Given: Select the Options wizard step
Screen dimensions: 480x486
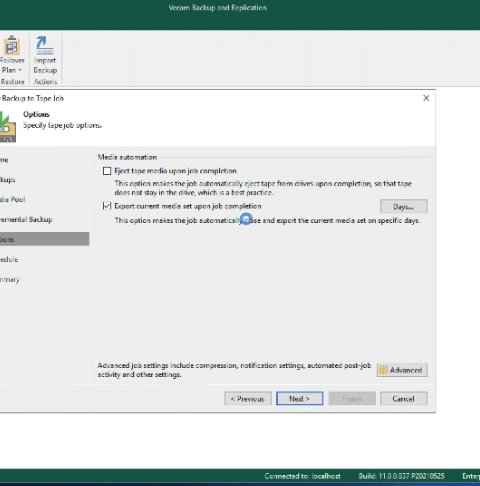Looking at the screenshot, I should pyautogui.click(x=44, y=239).
